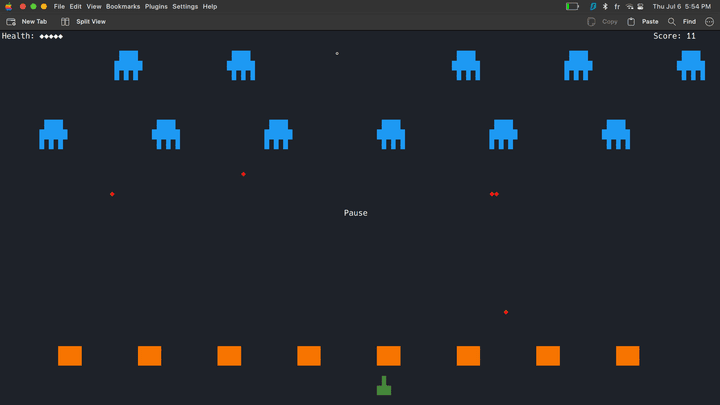This screenshot has width=720, height=405.
Task: Click the Find toolbar label
Action: coord(689,22)
